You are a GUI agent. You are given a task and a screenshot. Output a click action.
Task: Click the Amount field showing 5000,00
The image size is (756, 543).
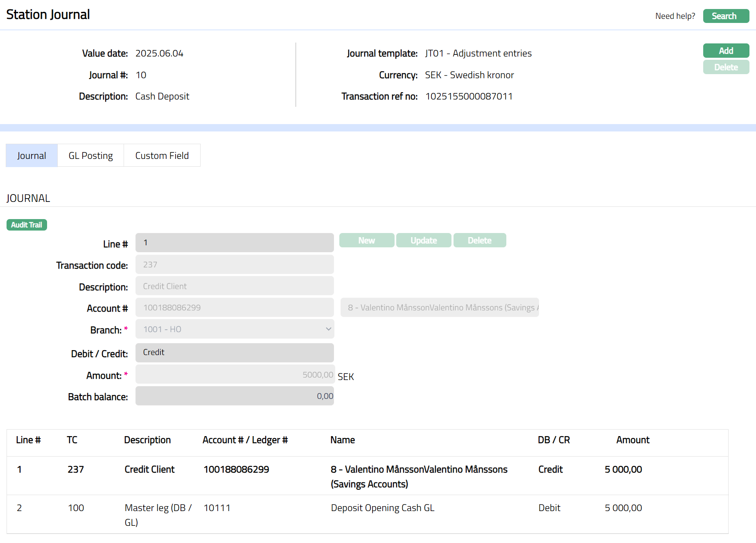235,375
